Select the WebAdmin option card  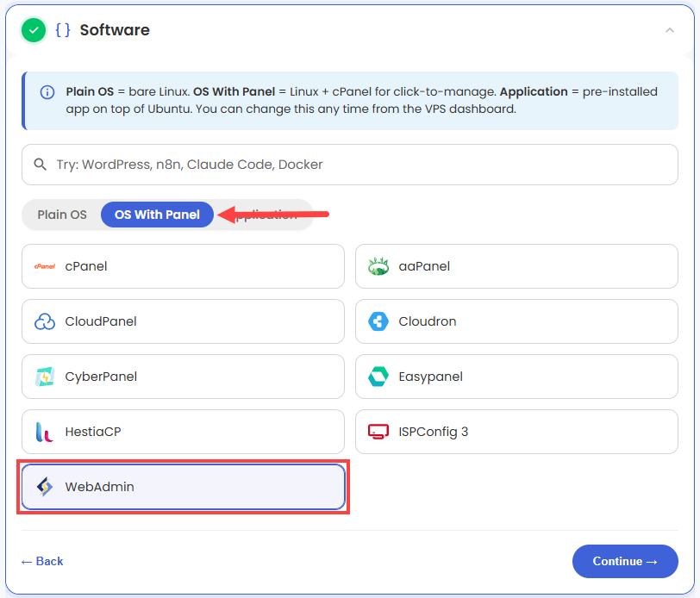(x=183, y=487)
